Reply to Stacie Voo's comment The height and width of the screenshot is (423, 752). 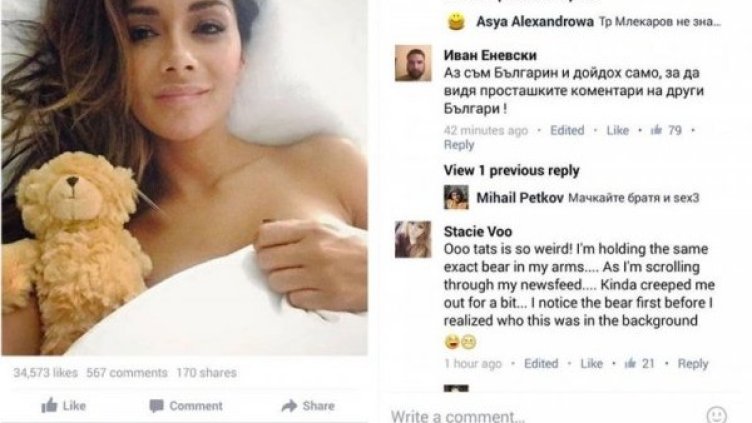[x=693, y=364]
